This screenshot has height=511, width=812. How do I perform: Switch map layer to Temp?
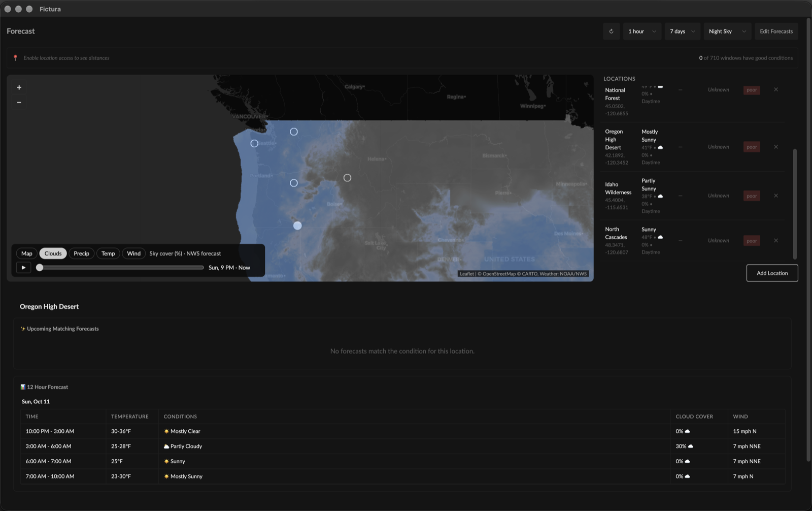coord(108,253)
